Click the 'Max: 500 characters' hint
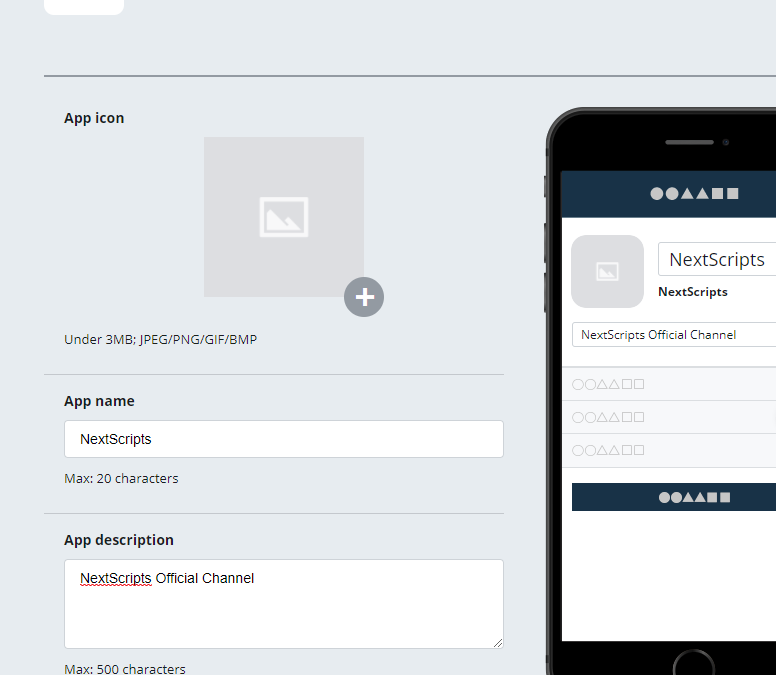 click(125, 669)
